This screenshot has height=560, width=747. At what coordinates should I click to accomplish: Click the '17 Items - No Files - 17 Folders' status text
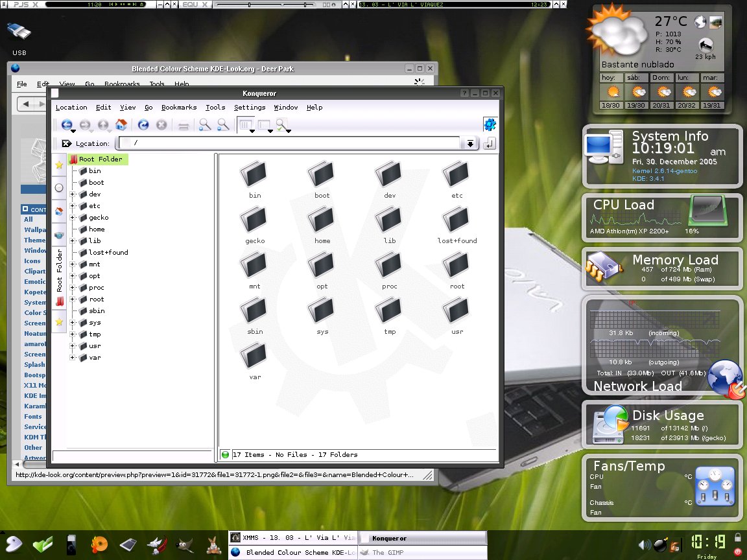295,455
